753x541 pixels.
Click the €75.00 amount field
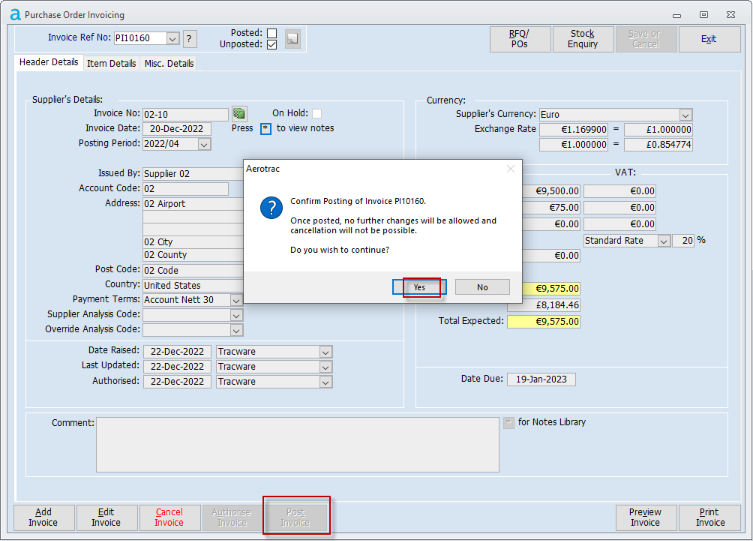(550, 208)
